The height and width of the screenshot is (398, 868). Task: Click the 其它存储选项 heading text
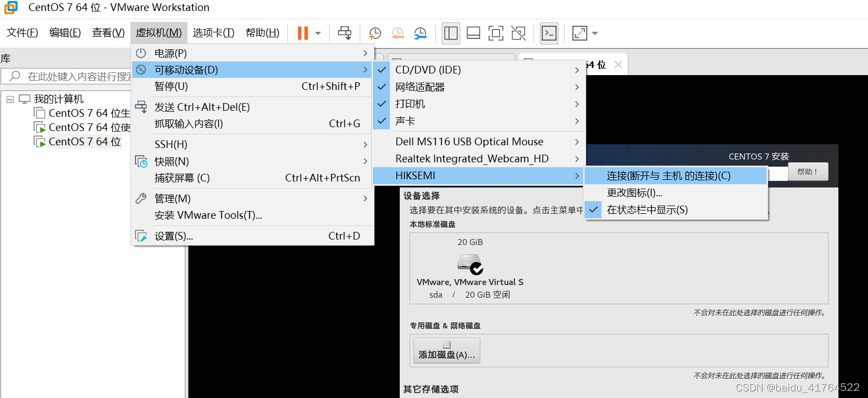click(431, 389)
